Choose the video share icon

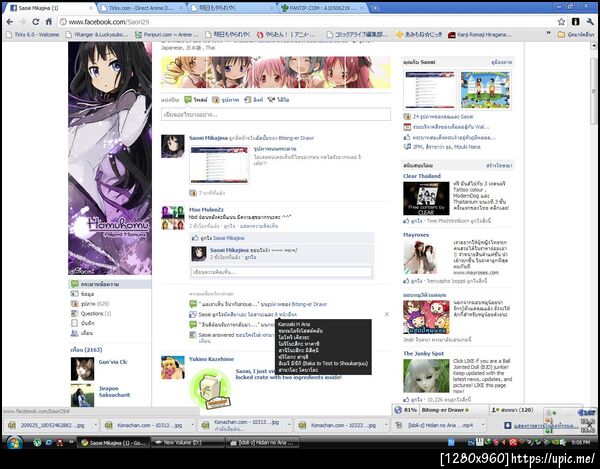[x=271, y=100]
